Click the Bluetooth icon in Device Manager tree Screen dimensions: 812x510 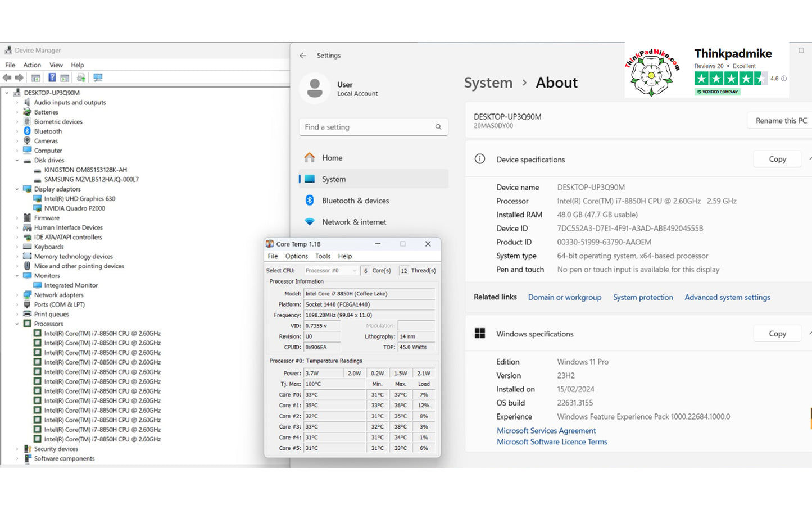pos(27,131)
